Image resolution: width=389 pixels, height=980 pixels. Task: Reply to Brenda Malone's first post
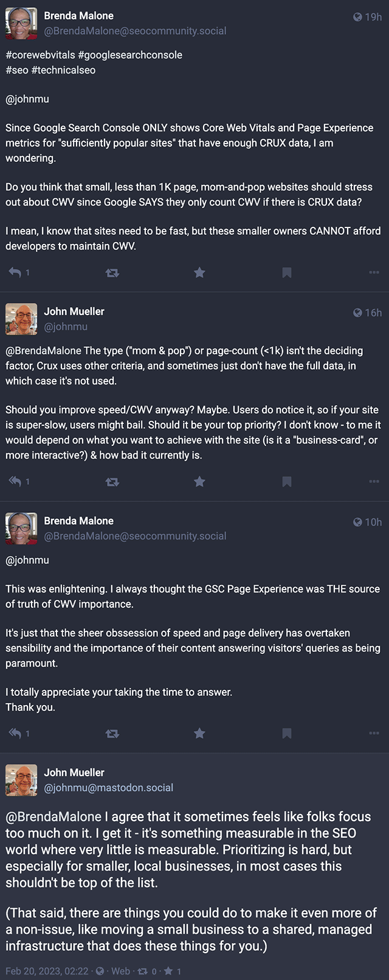click(15, 273)
